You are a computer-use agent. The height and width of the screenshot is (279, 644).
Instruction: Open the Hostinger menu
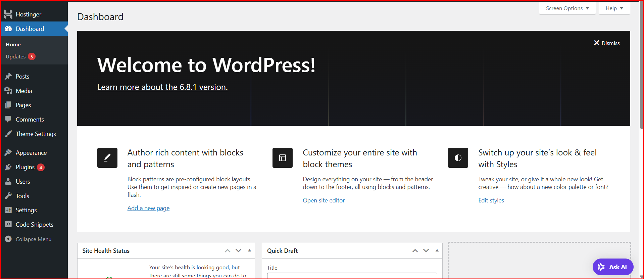pyautogui.click(x=34, y=14)
